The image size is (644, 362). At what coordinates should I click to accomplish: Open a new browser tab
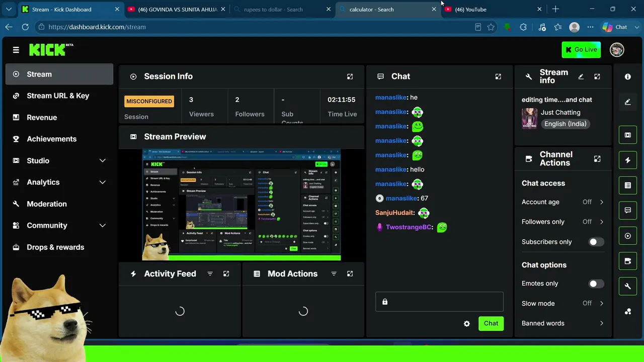pos(555,9)
